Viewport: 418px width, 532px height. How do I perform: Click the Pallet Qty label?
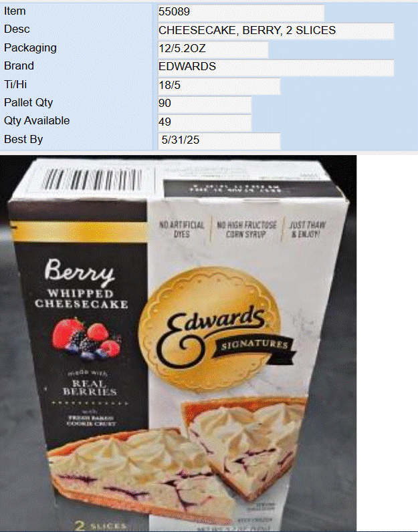coord(28,102)
